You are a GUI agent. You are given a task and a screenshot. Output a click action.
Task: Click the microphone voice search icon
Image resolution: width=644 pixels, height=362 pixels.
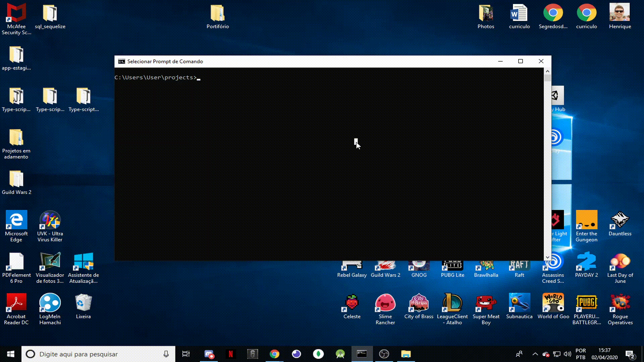[166, 354]
